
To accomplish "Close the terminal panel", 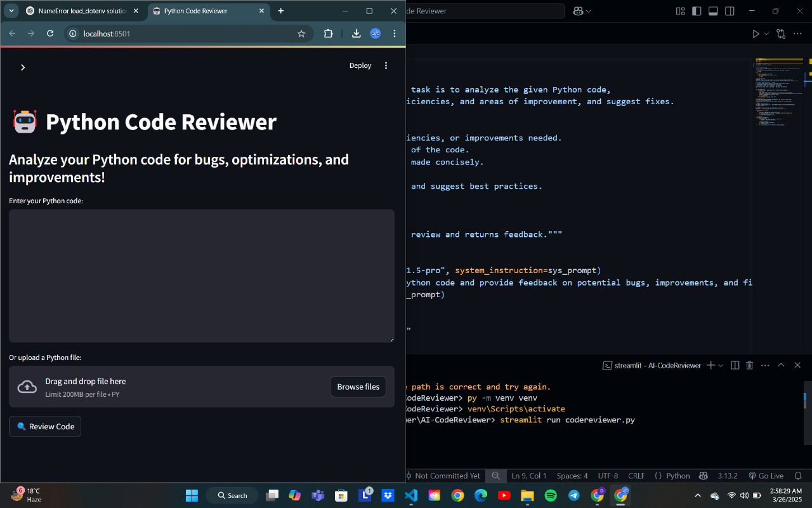I will (797, 365).
